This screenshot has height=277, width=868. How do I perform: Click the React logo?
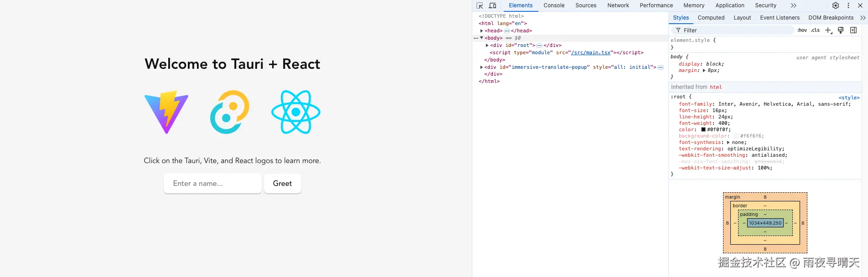[296, 112]
